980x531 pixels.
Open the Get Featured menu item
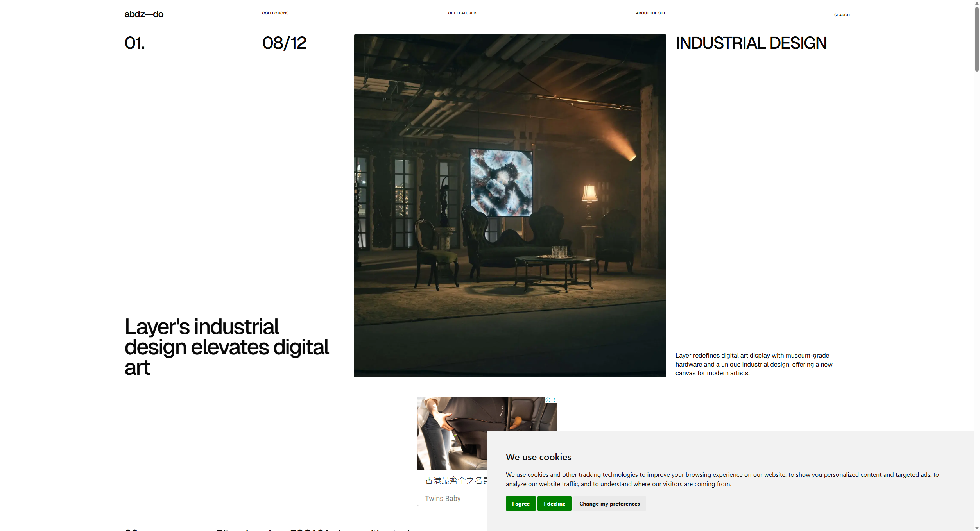click(x=462, y=13)
